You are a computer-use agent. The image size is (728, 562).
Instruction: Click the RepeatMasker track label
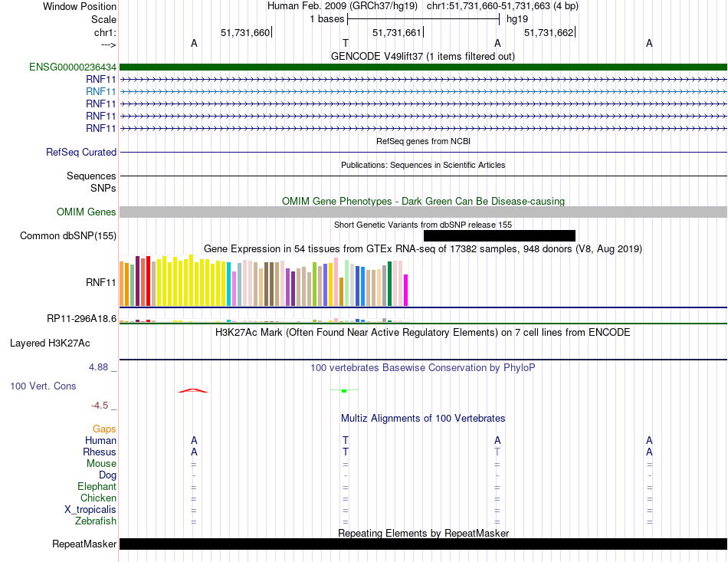84,544
